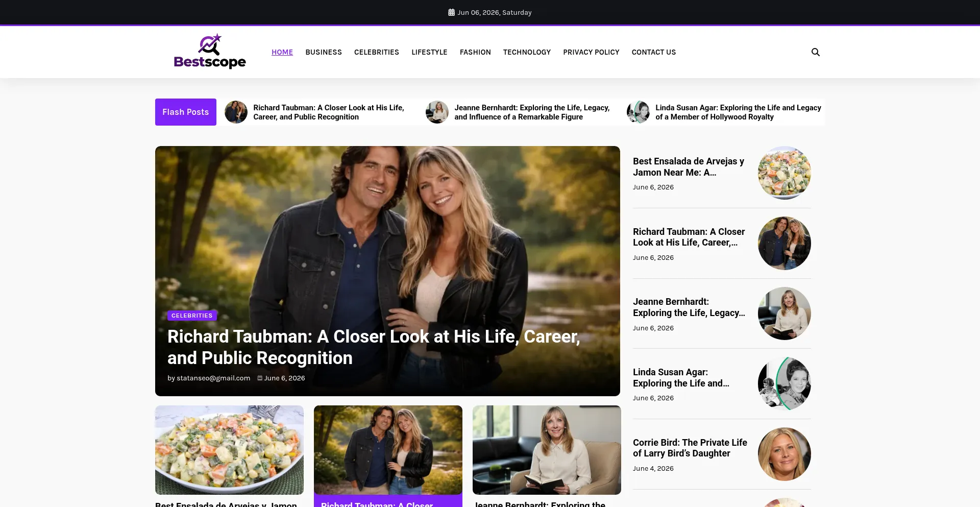The height and width of the screenshot is (507, 980).
Task: Open sidebar Linda Susan Agar article title
Action: 681,378
